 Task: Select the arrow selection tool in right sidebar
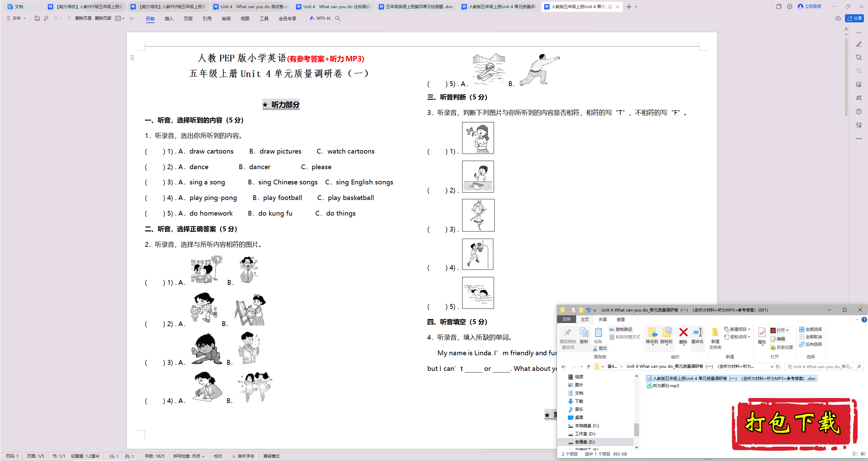(859, 57)
